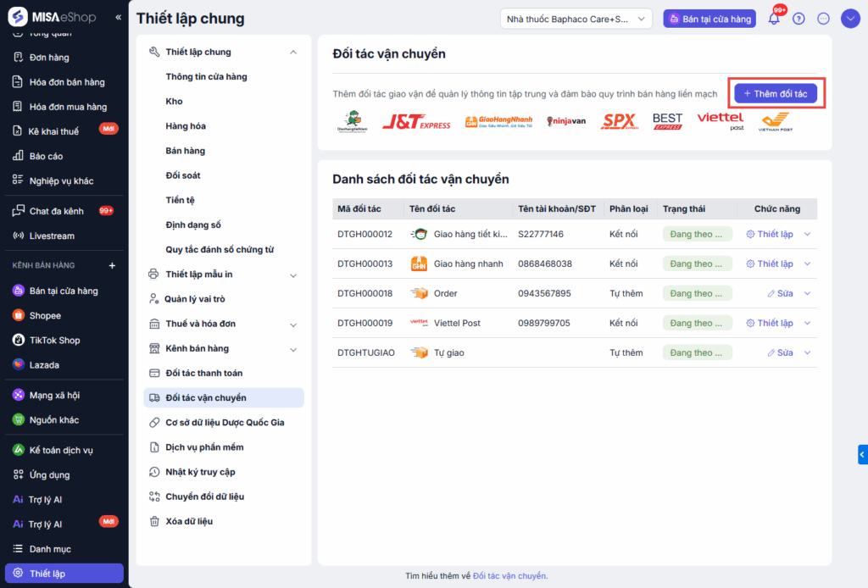Open the notification bell

click(x=774, y=19)
